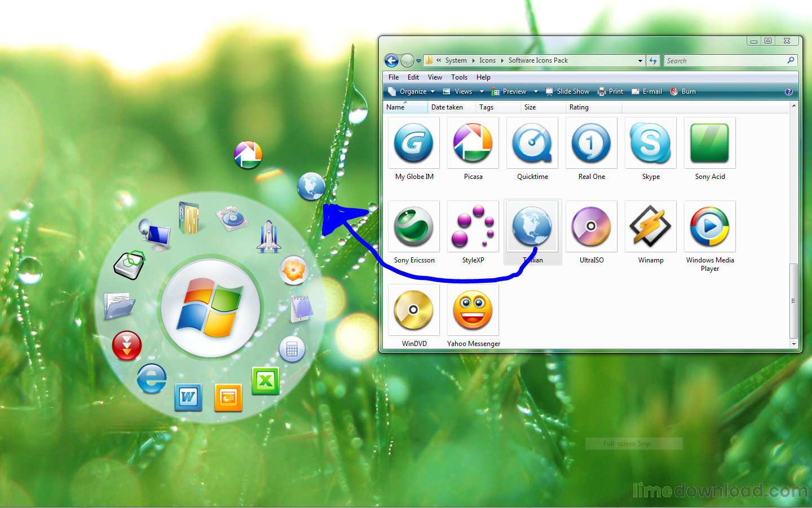Image resolution: width=812 pixels, height=508 pixels.
Task: Click Burn in the toolbar
Action: 683,91
